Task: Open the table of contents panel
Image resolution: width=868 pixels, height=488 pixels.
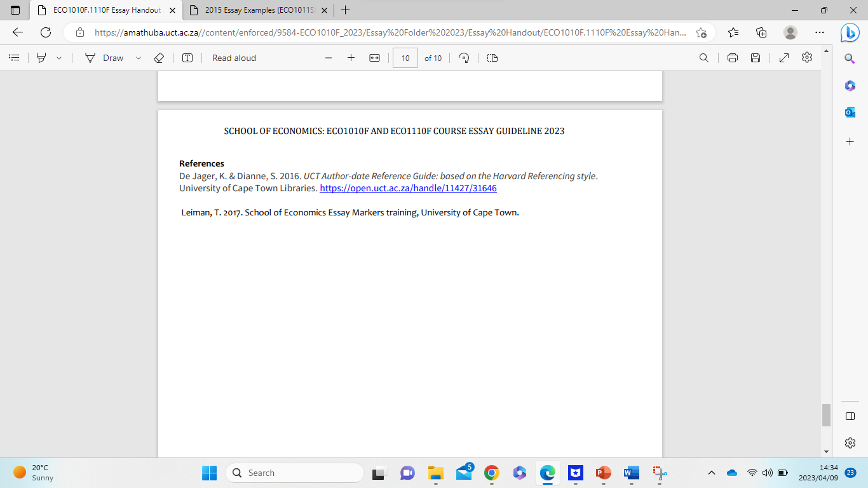Action: (x=14, y=58)
